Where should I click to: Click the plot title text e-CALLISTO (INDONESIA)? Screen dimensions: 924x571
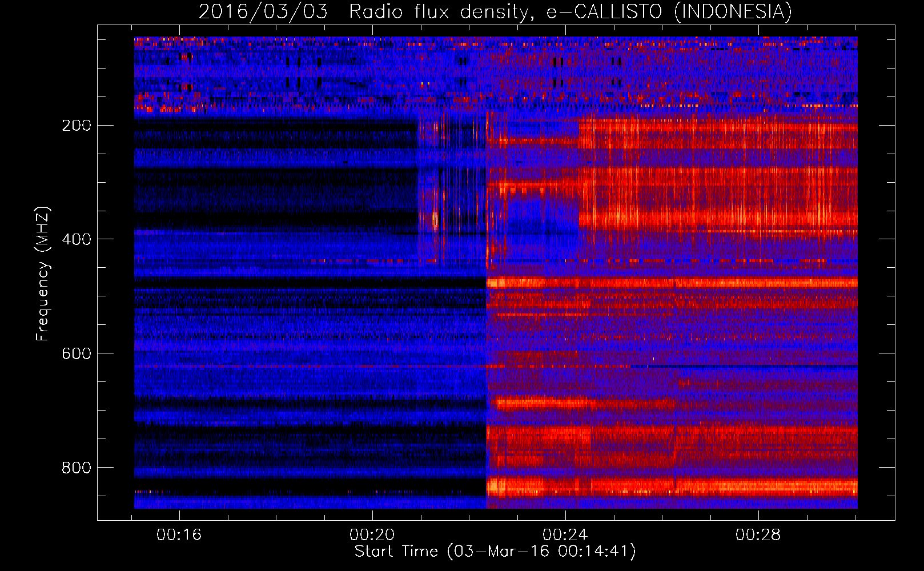tap(669, 11)
